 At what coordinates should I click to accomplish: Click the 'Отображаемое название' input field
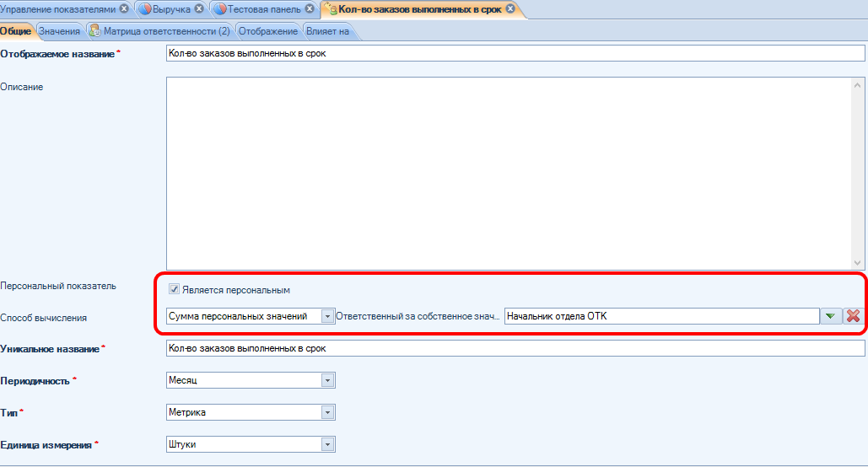(x=515, y=53)
